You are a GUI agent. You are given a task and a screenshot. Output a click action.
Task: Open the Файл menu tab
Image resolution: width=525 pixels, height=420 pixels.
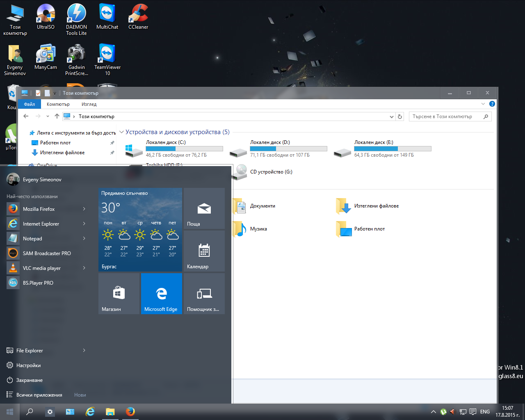(x=29, y=104)
